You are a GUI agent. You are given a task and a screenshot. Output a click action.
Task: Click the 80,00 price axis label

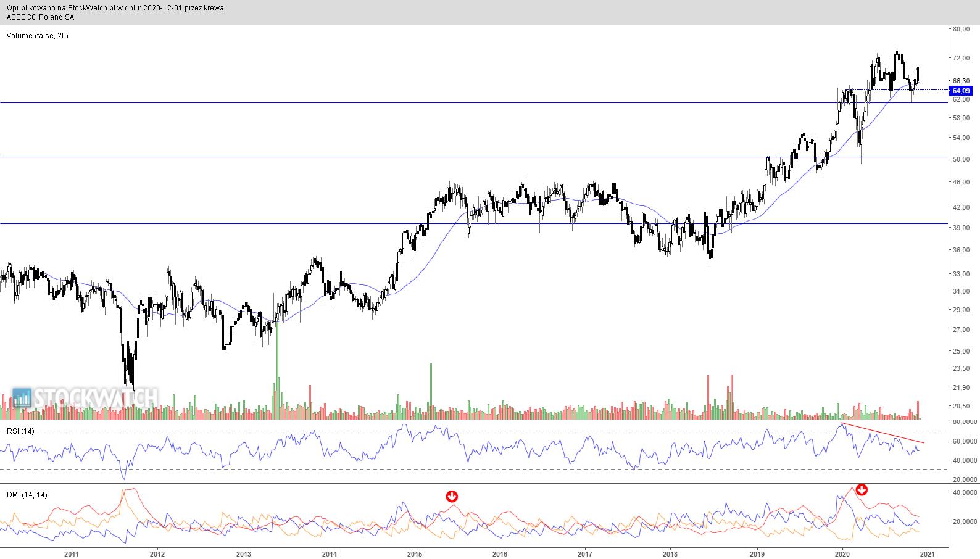(x=961, y=29)
